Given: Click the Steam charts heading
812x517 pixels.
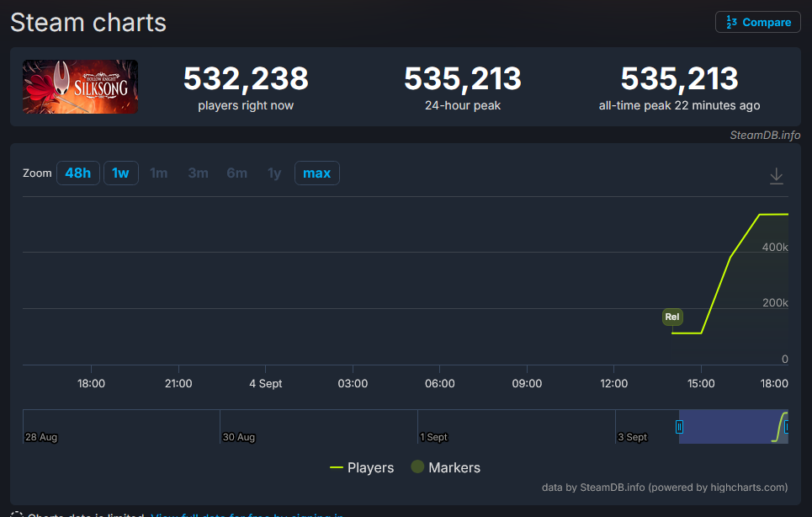Looking at the screenshot, I should [88, 23].
